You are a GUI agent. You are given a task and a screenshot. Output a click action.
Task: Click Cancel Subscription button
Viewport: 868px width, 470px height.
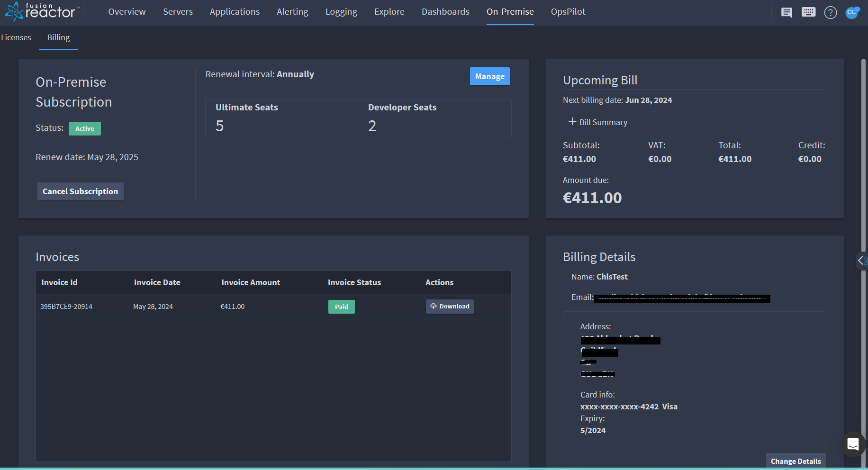81,191
